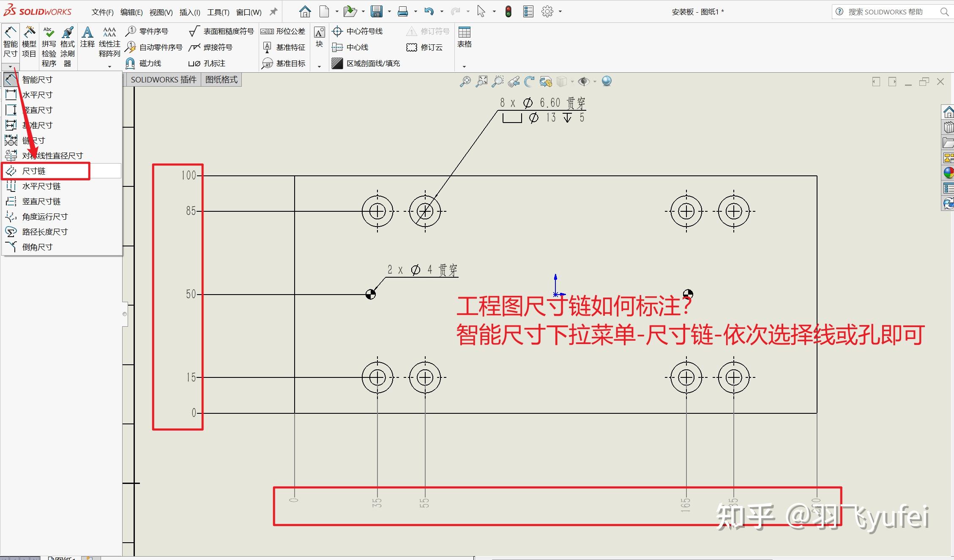Open 工具(T) menu
This screenshot has height=560, width=954.
(x=218, y=12)
